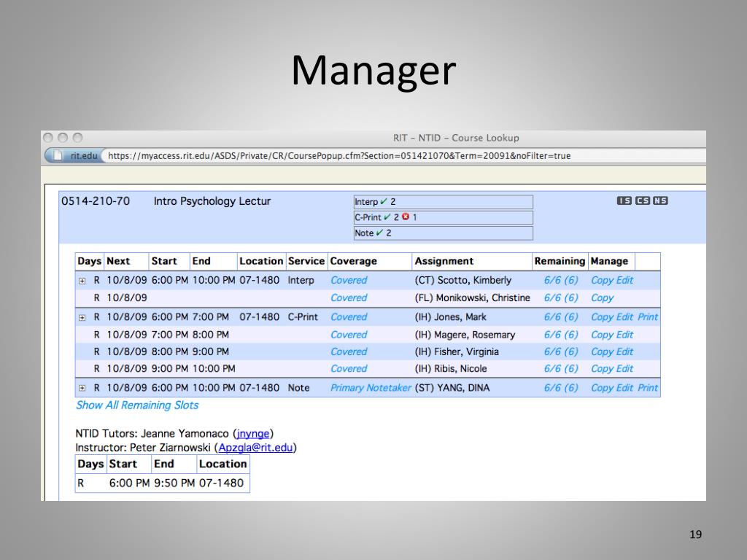Image resolution: width=747 pixels, height=560 pixels.
Task: Open Apzgla@rit.edu instructor email link
Action: click(255, 448)
